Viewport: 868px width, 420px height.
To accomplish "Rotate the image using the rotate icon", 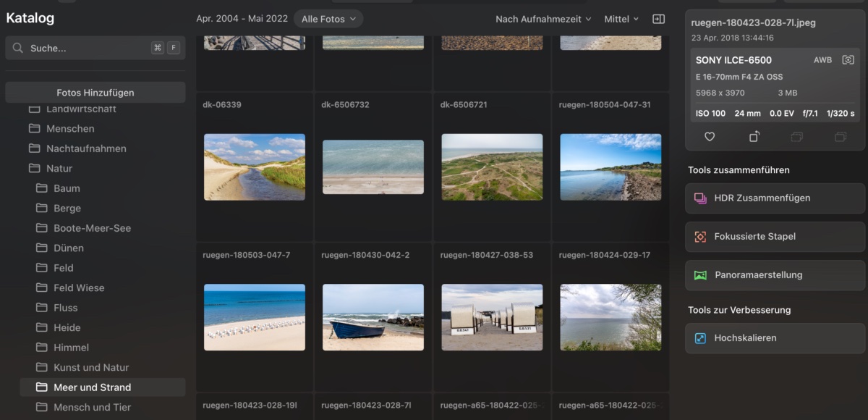I will [x=754, y=137].
